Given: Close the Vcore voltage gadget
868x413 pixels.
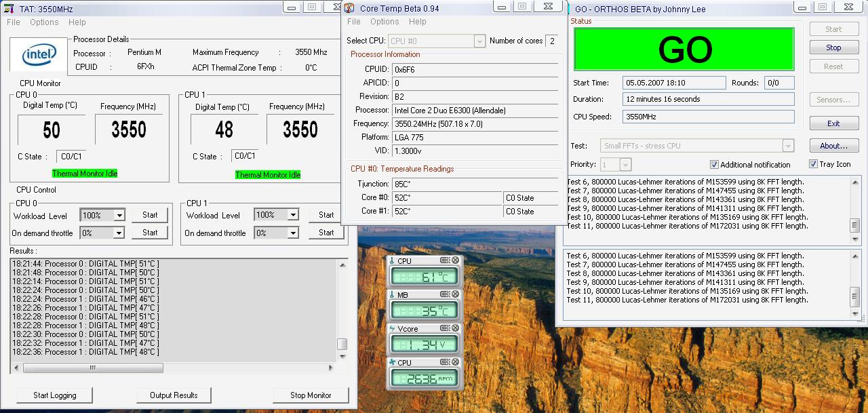Looking at the screenshot, I should pyautogui.click(x=456, y=328).
